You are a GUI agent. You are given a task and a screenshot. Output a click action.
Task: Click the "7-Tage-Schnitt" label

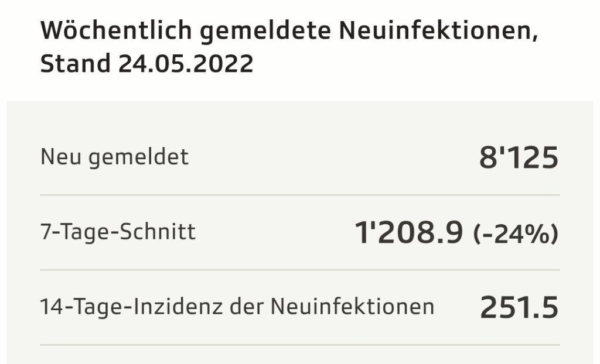[118, 232]
